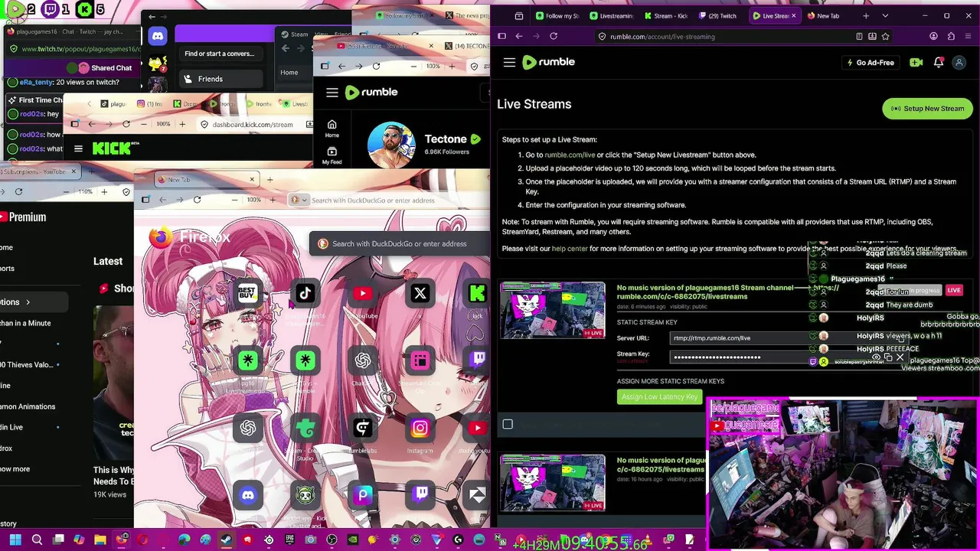Switch to the Follow my St tab
Screen dimensions: 980x551
(557, 15)
